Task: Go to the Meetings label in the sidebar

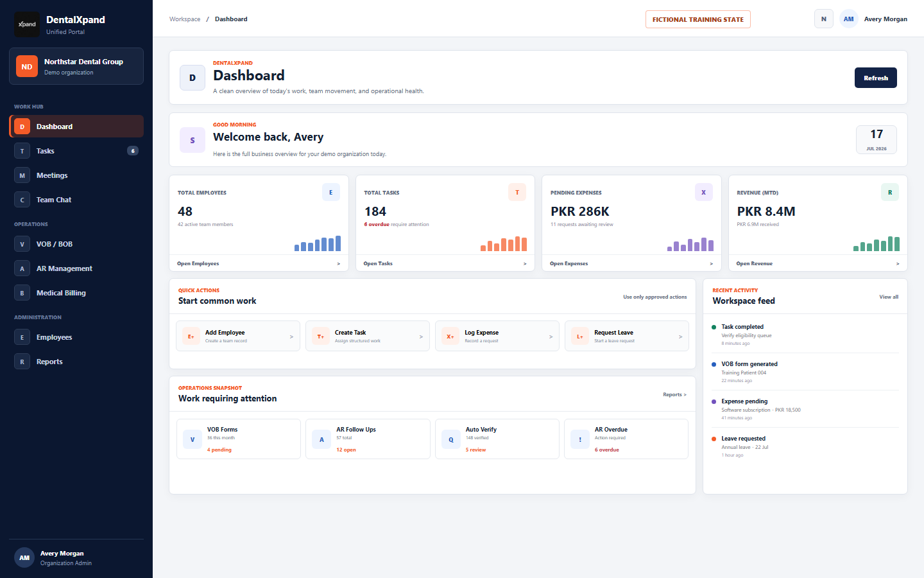Action: [x=52, y=175]
